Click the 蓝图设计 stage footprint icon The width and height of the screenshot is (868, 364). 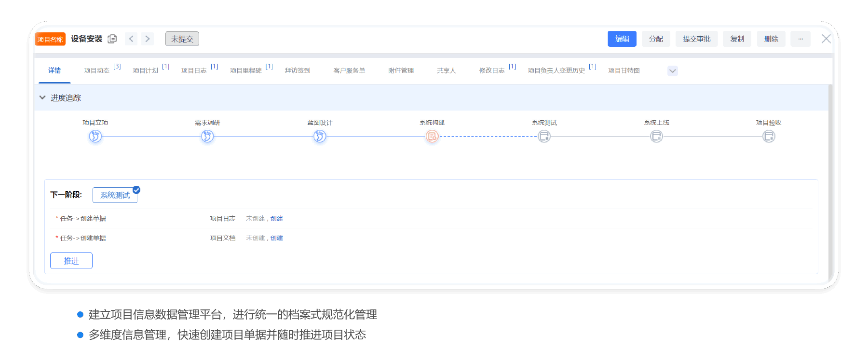(320, 137)
